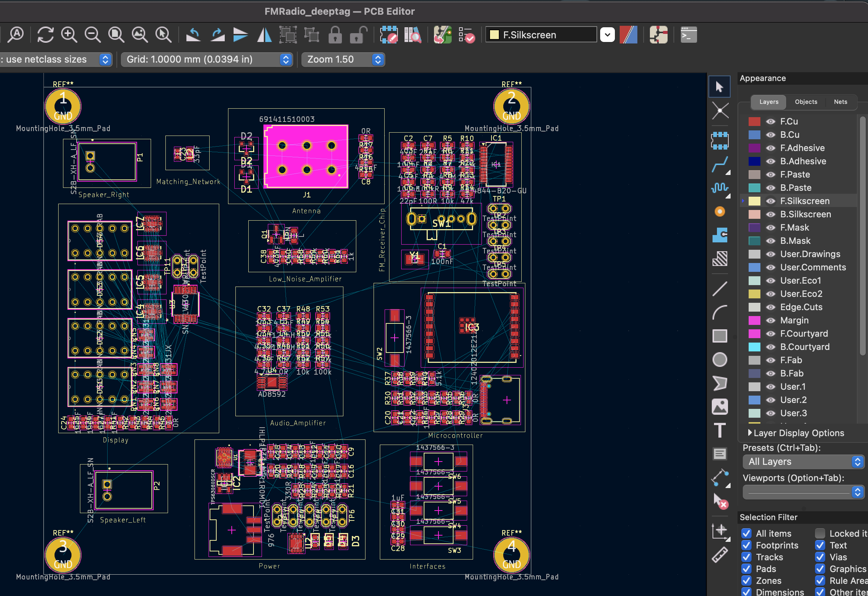Hide the Edge.Cuts layer eye
The width and height of the screenshot is (868, 596).
pyautogui.click(x=770, y=307)
